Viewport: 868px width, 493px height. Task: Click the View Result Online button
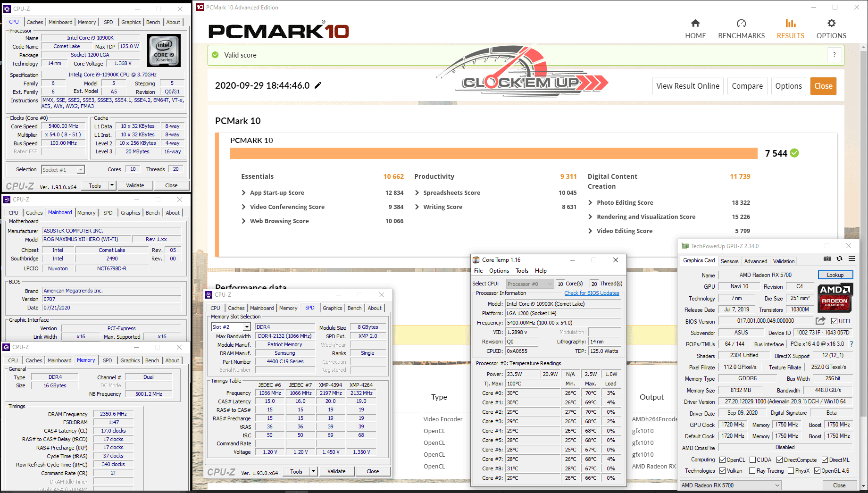[x=687, y=86]
